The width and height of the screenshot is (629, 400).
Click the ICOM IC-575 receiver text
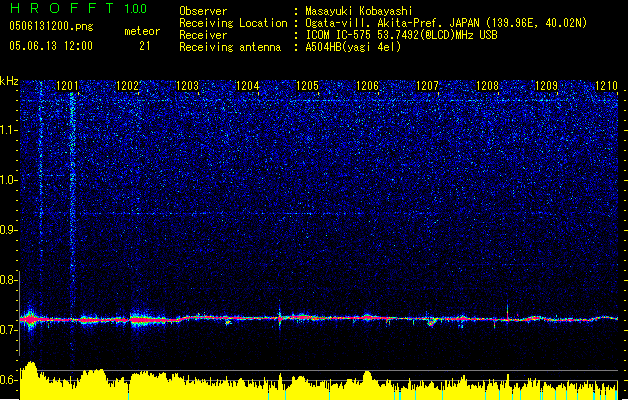click(401, 35)
